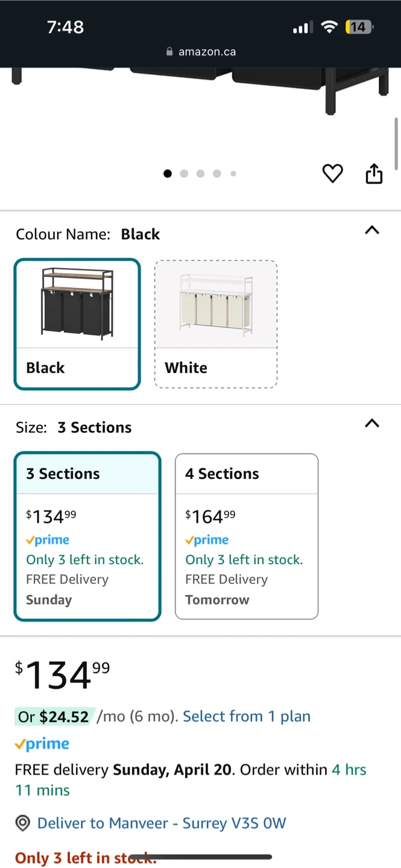The width and height of the screenshot is (401, 868).
Task: Tap the battery indicator in status bar
Action: (x=359, y=27)
